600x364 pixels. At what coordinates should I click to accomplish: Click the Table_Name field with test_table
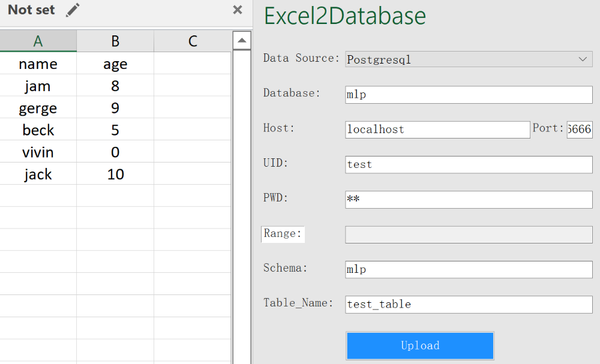point(469,305)
